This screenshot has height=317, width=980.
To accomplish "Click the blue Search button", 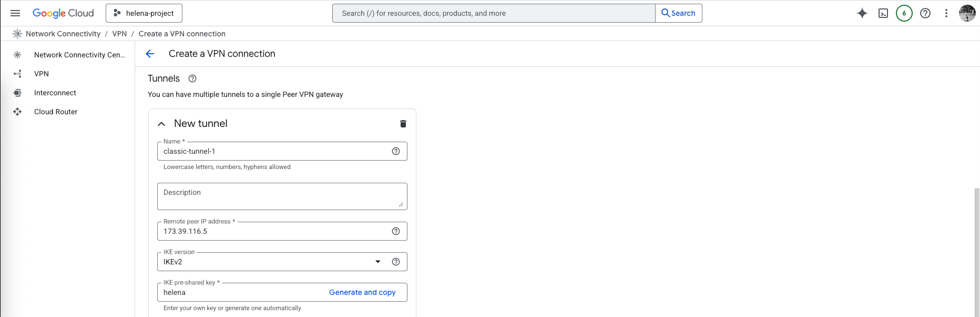I will pos(678,13).
